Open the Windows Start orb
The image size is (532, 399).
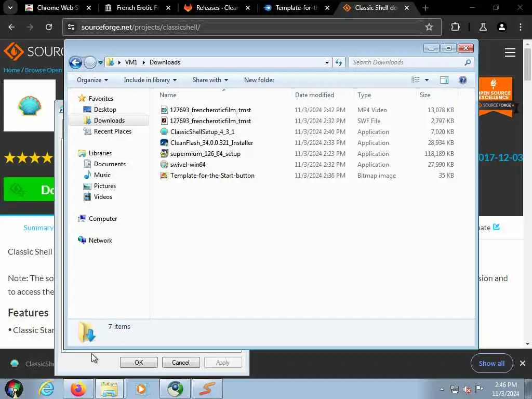14,389
